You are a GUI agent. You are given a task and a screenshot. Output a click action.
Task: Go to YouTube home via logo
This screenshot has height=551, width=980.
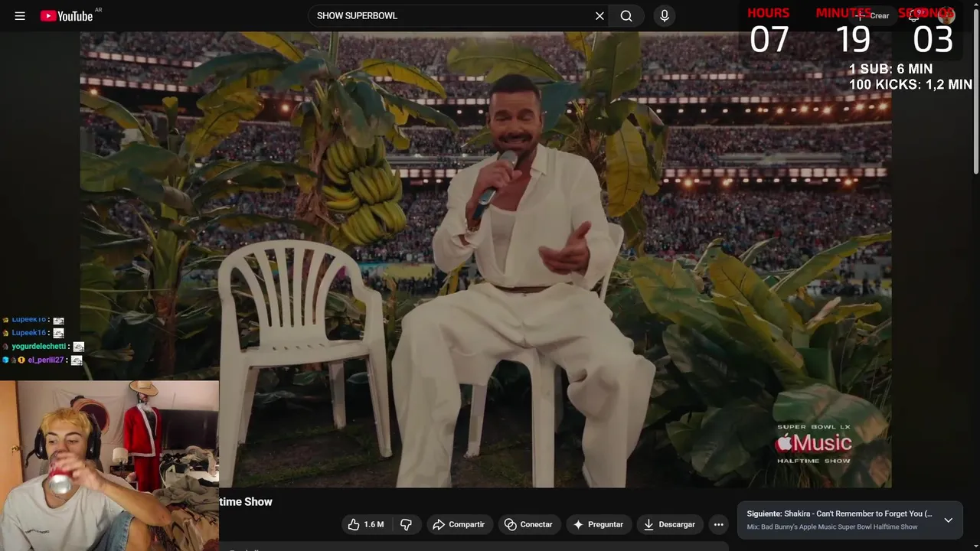point(67,16)
